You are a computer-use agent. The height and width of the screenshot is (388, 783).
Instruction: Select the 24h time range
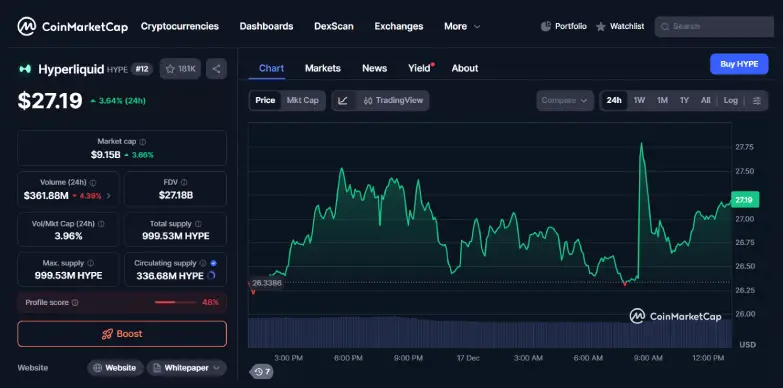[x=614, y=100]
